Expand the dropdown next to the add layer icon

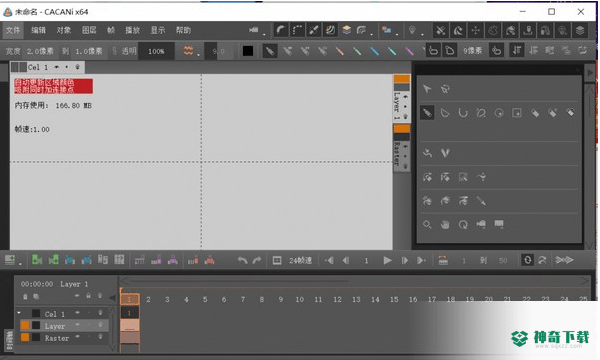click(20, 265)
